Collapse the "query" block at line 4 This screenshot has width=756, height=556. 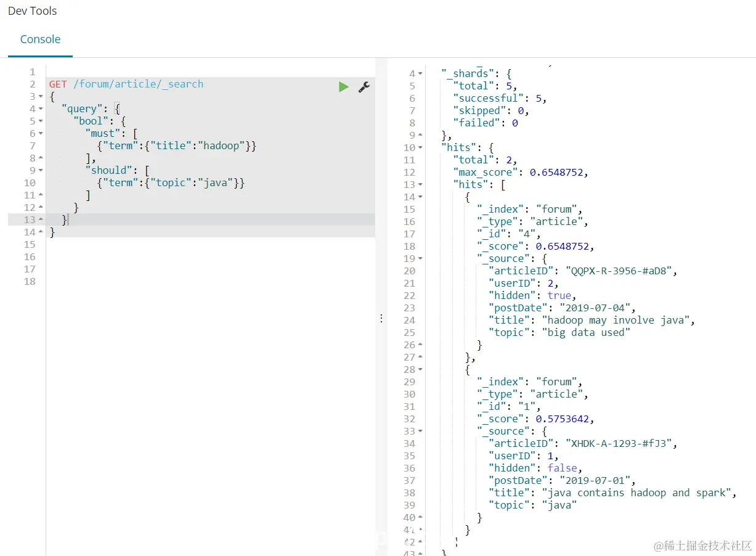click(x=41, y=109)
